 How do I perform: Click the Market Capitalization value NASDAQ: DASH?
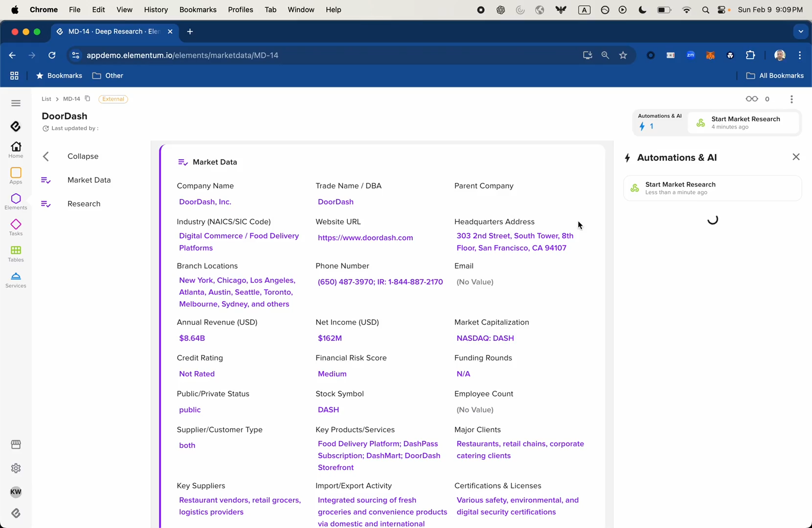tap(485, 338)
